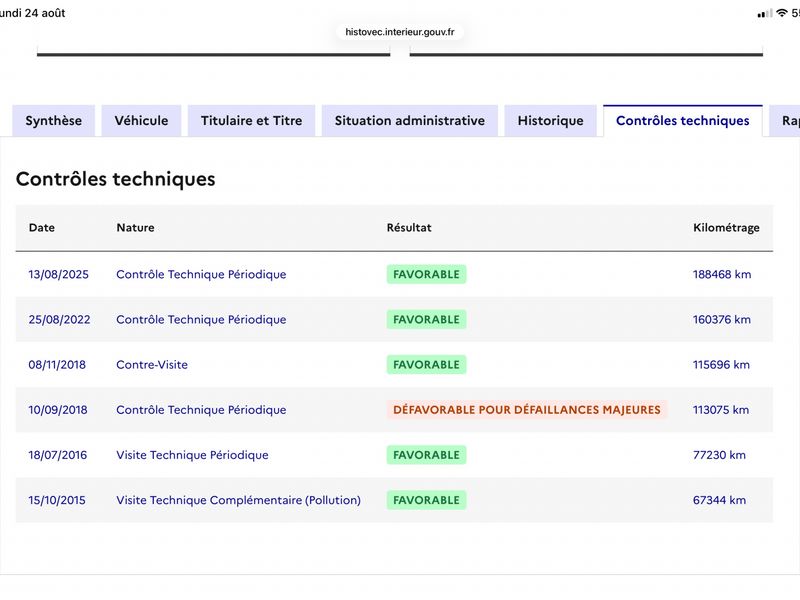Screen dimensions: 800x600
Task: Click the Favorable badge for 15/10/2015
Action: (x=427, y=500)
